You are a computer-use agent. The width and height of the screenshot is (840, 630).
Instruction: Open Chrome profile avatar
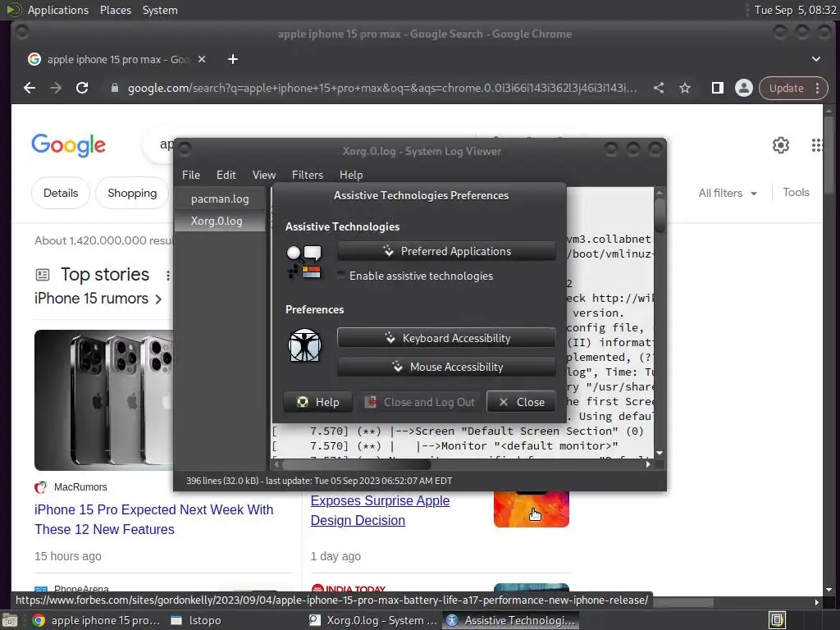tap(743, 88)
